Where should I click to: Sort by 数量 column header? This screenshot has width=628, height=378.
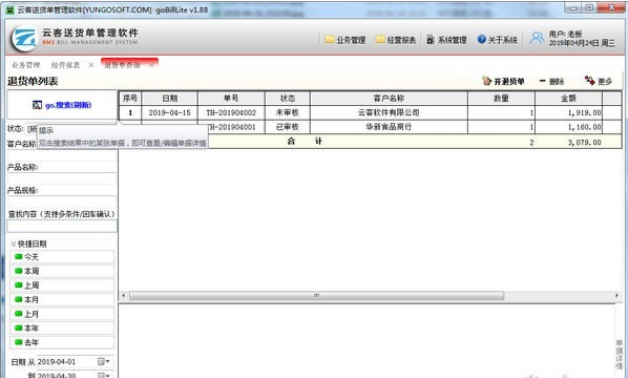(501, 98)
